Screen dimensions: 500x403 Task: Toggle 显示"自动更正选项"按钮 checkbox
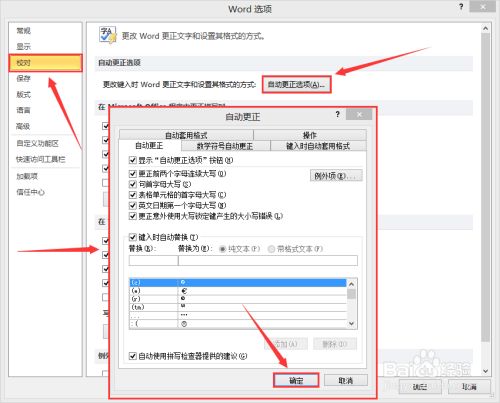point(133,160)
